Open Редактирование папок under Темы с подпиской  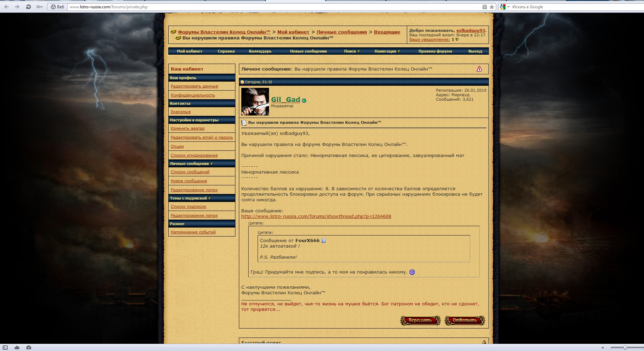click(x=194, y=215)
